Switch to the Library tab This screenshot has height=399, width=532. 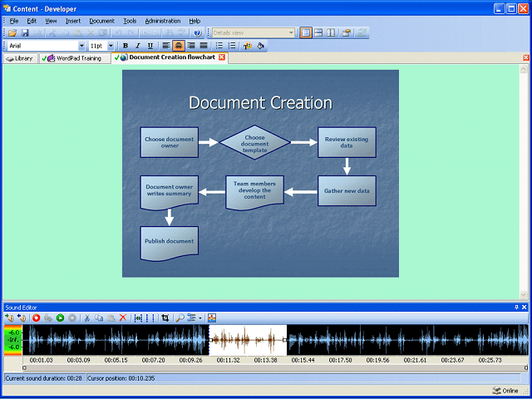coord(20,58)
